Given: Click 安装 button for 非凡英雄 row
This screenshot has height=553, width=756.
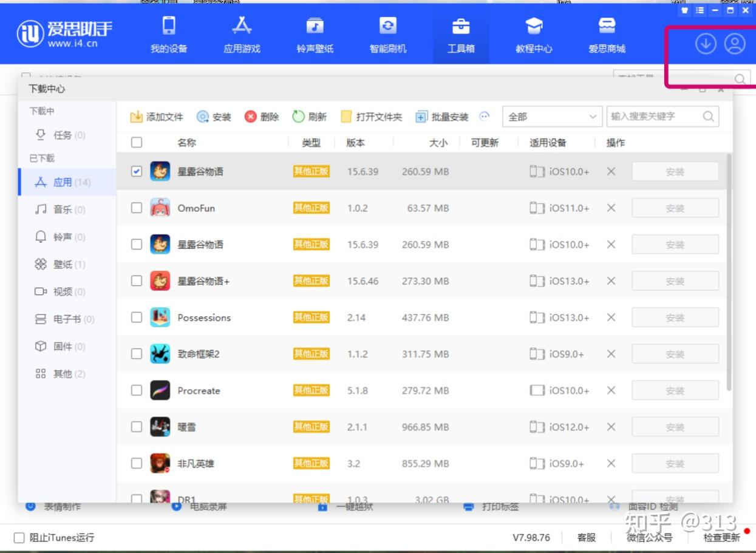Looking at the screenshot, I should (675, 464).
